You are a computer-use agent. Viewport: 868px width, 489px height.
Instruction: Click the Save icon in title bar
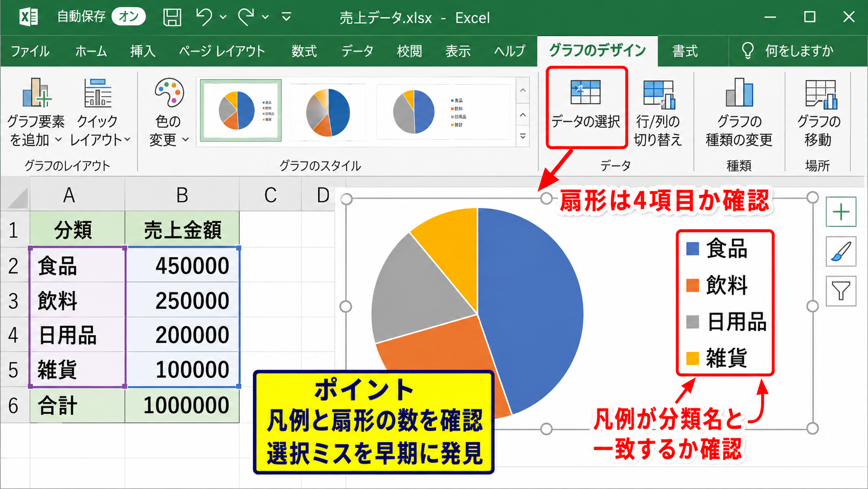(x=172, y=17)
